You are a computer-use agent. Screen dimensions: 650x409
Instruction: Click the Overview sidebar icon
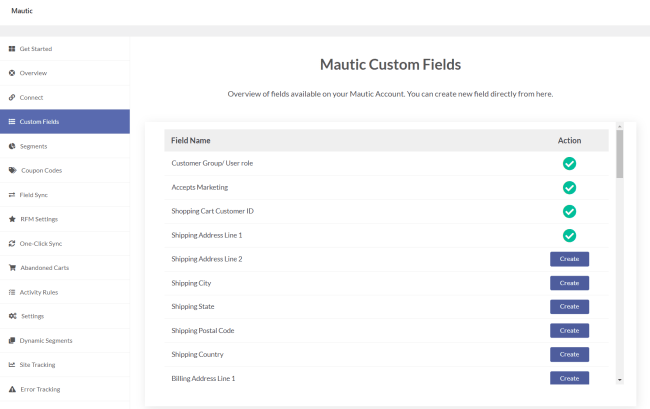[x=11, y=73]
